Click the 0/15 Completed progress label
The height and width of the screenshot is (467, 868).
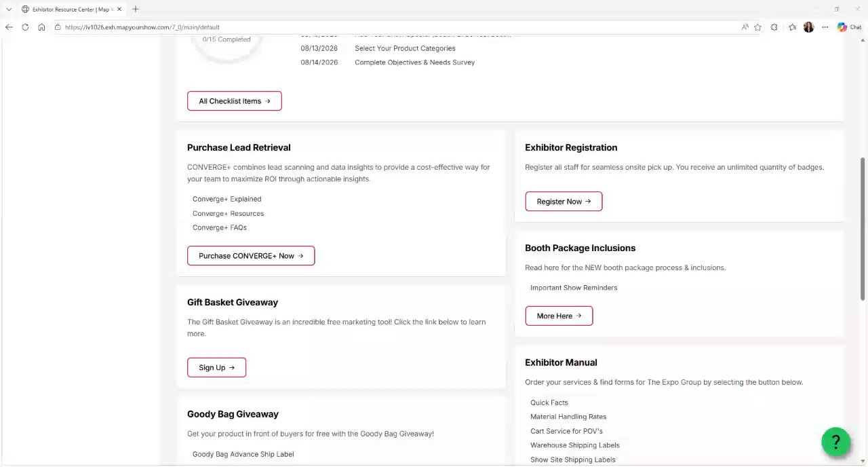tap(226, 39)
